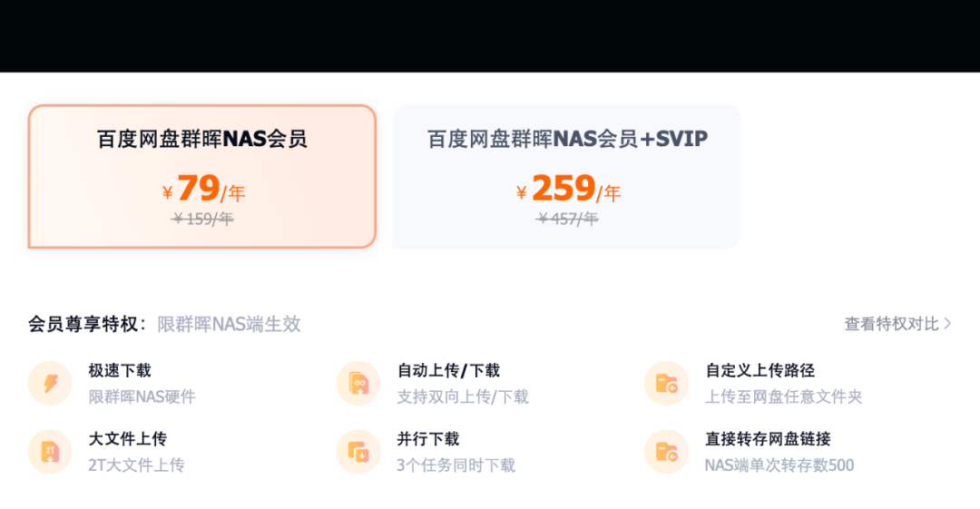Click the 自动上传/下载 feature title
This screenshot has height=509, width=980.
(448, 370)
